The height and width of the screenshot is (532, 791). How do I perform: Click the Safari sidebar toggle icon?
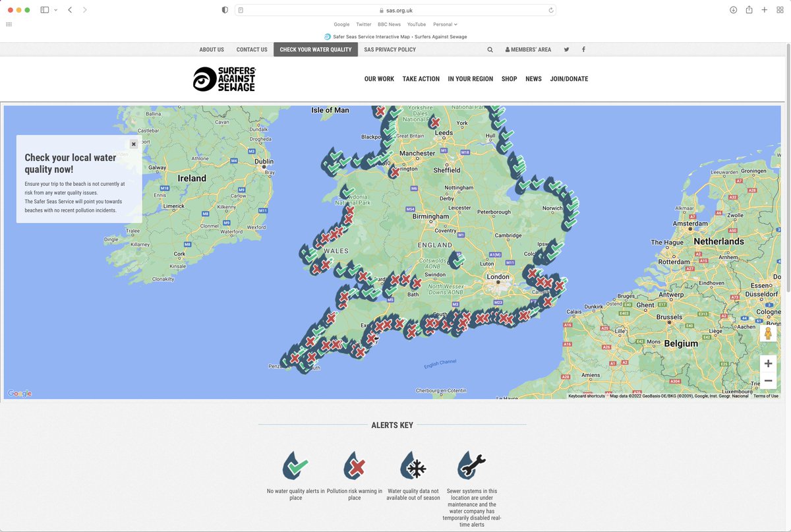pos(45,10)
